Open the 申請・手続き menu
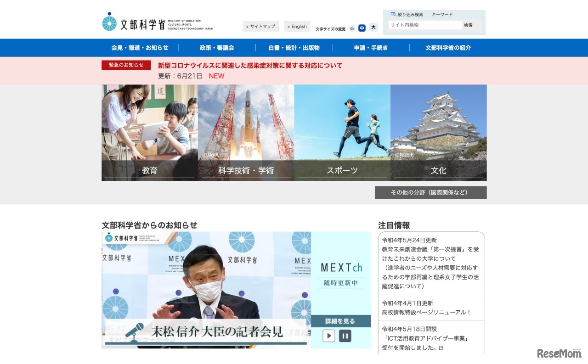The image size is (588, 364). [x=371, y=47]
